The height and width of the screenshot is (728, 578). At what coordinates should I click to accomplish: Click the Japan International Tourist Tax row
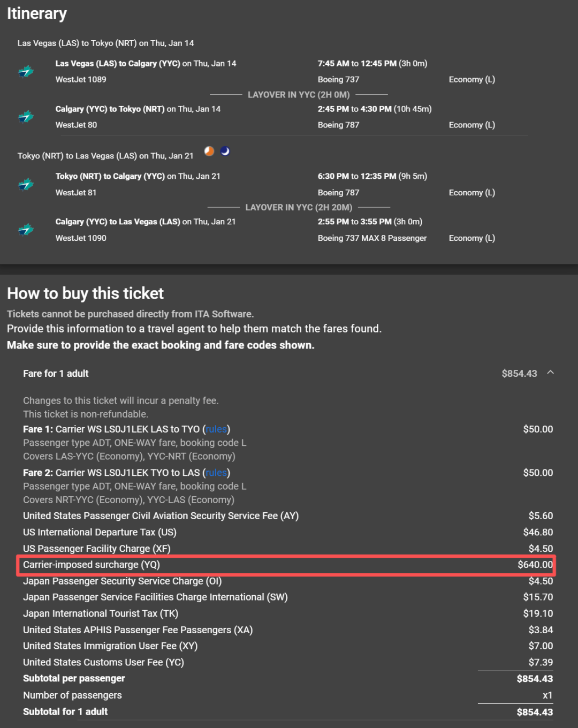click(288, 613)
